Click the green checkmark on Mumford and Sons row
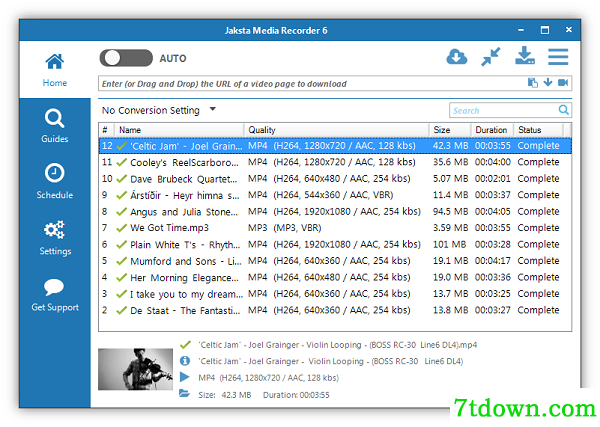The width and height of the screenshot is (600, 427). tap(121, 261)
